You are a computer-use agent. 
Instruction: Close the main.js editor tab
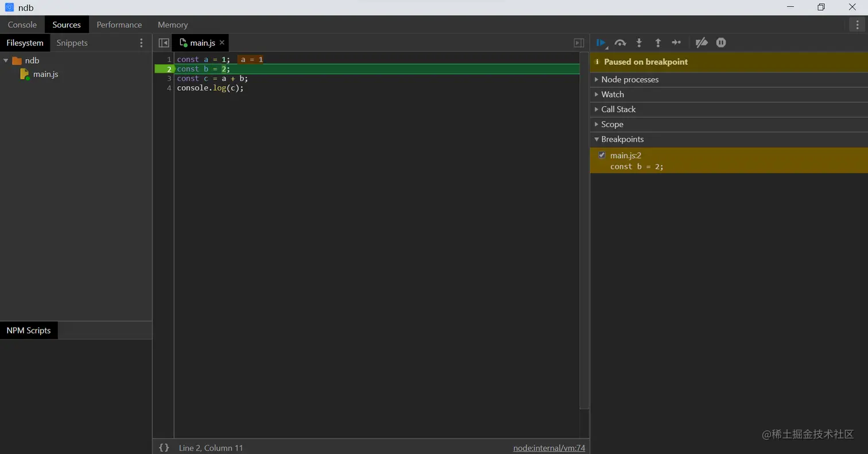pos(222,43)
